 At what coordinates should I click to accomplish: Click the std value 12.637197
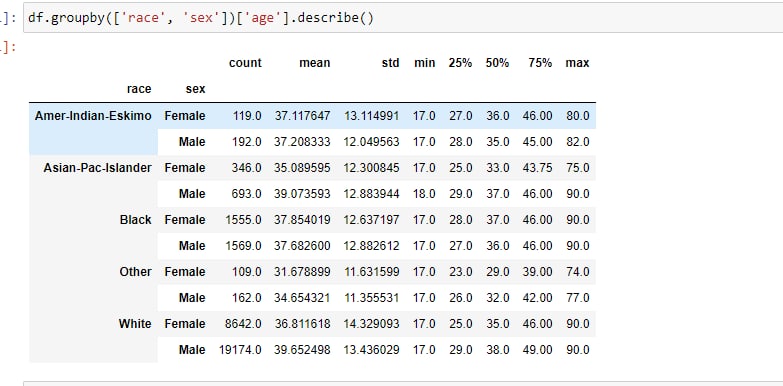pyautogui.click(x=372, y=220)
